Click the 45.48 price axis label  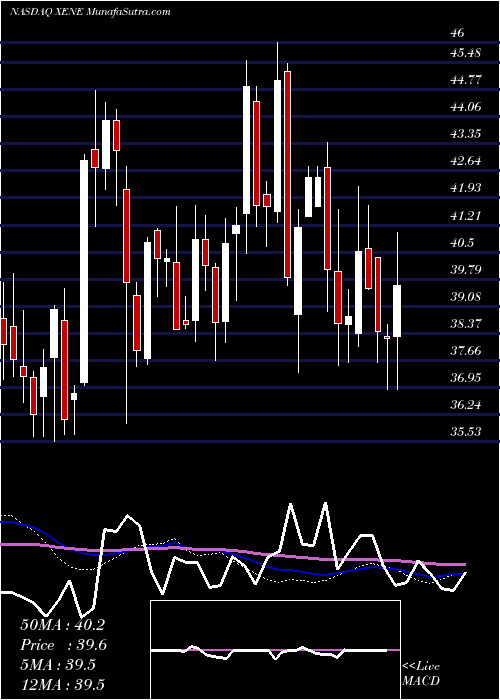coord(466,53)
